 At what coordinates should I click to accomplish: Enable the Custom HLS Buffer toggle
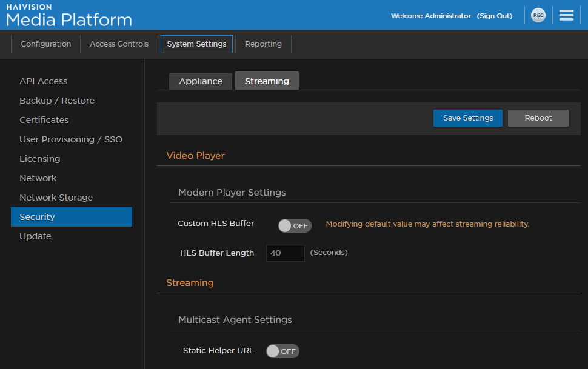(294, 225)
